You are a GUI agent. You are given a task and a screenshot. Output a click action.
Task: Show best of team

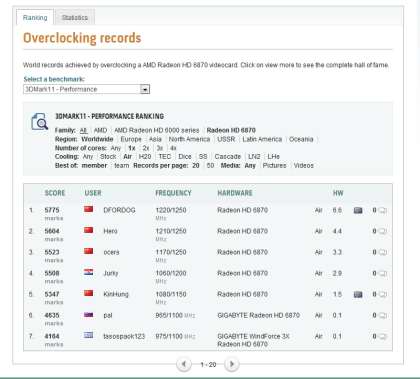[x=121, y=166]
